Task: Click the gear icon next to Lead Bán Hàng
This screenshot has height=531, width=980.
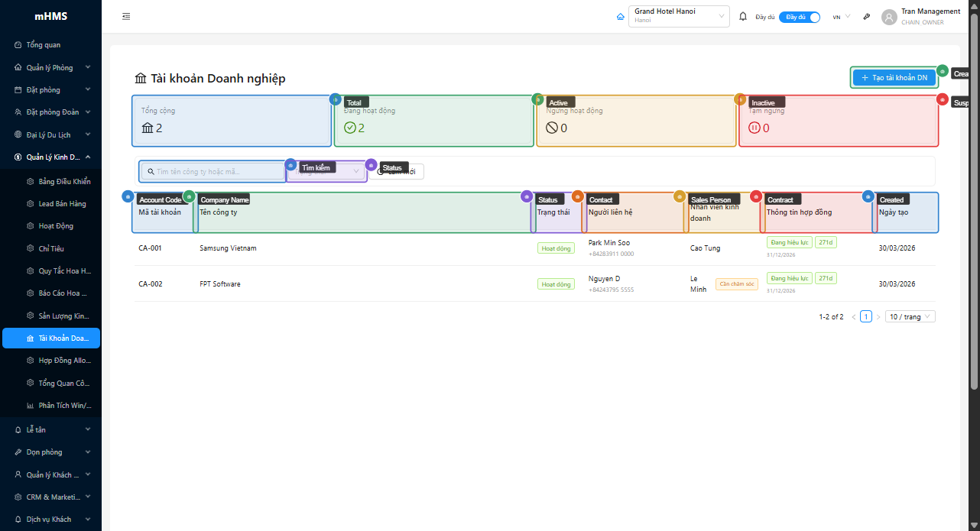Action: [x=30, y=204]
